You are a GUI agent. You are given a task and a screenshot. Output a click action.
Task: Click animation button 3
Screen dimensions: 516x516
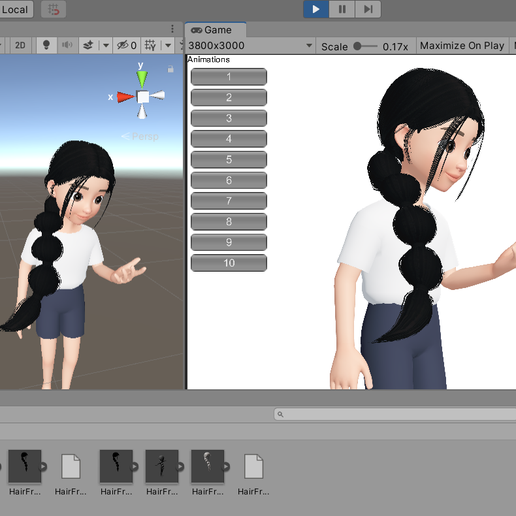click(x=229, y=118)
